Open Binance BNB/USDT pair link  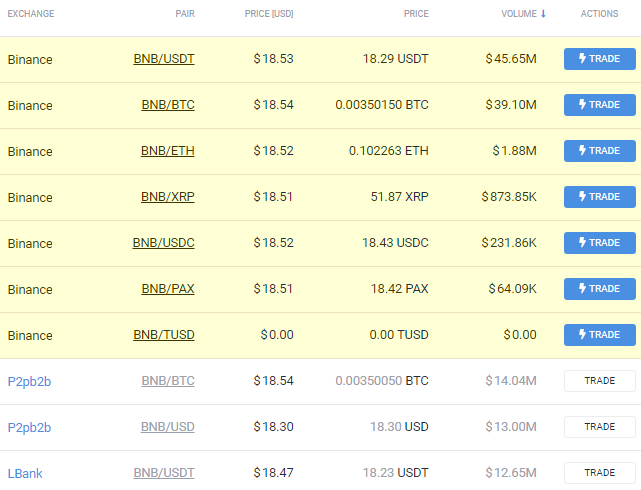[x=164, y=59]
